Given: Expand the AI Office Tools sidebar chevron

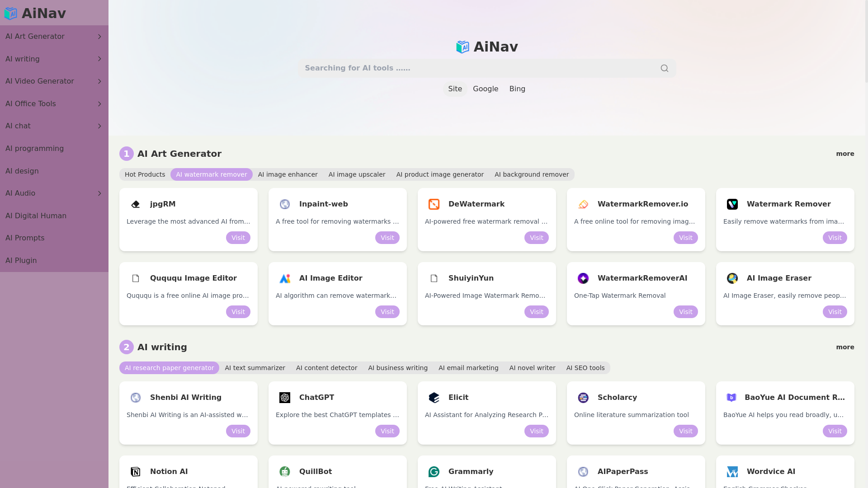Looking at the screenshot, I should click(x=99, y=104).
